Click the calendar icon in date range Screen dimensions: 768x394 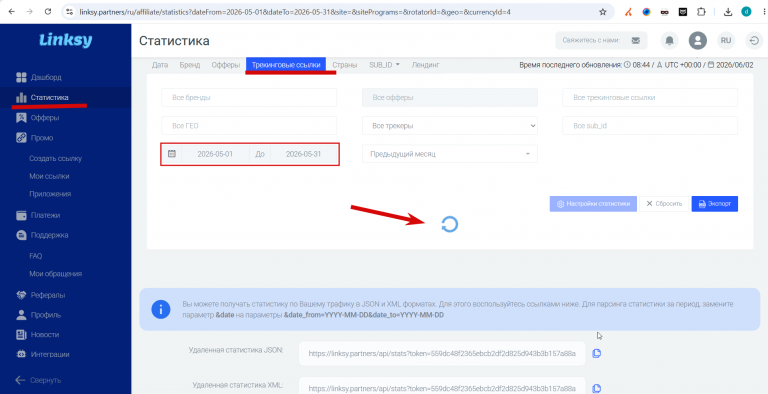click(172, 154)
